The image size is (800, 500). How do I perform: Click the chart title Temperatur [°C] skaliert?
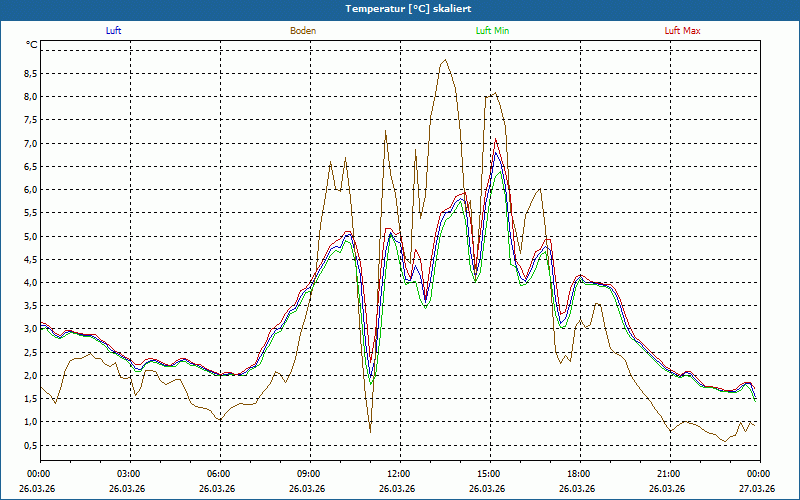click(400, 8)
